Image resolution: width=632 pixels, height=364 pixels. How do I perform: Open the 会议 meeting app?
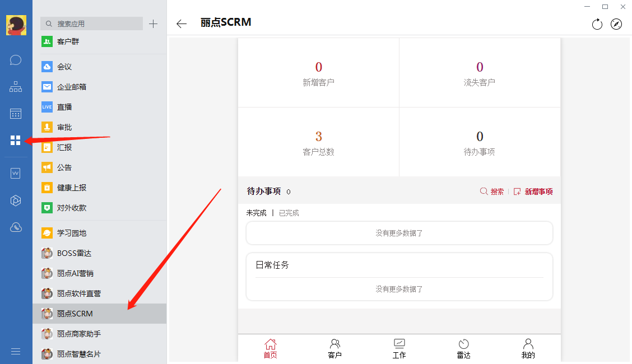point(100,67)
